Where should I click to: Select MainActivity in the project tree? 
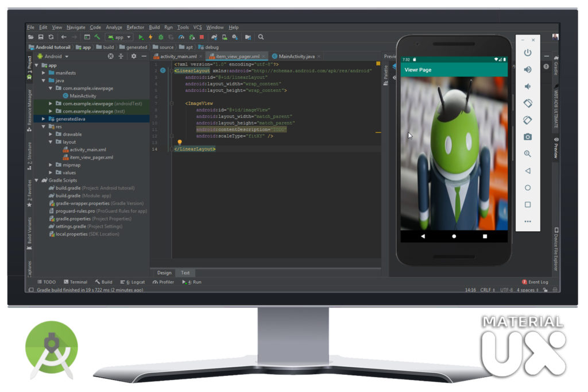pyautogui.click(x=83, y=96)
